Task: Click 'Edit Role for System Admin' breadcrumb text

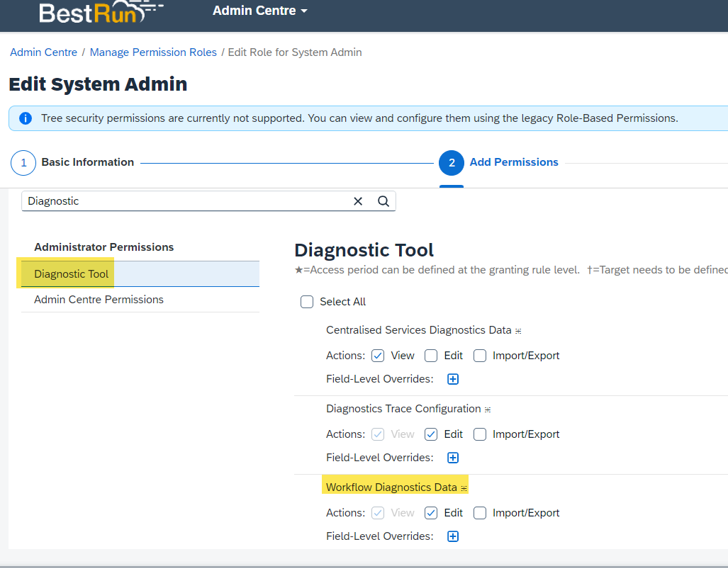Action: [295, 52]
